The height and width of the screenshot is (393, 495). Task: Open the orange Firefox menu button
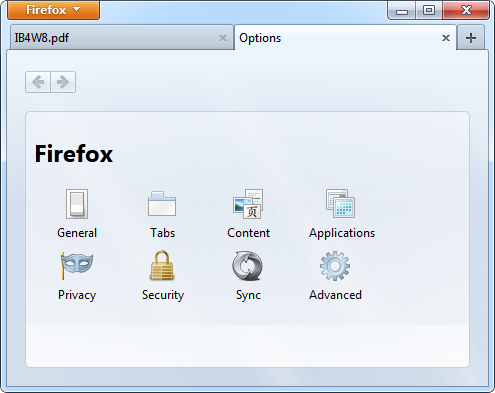(53, 10)
